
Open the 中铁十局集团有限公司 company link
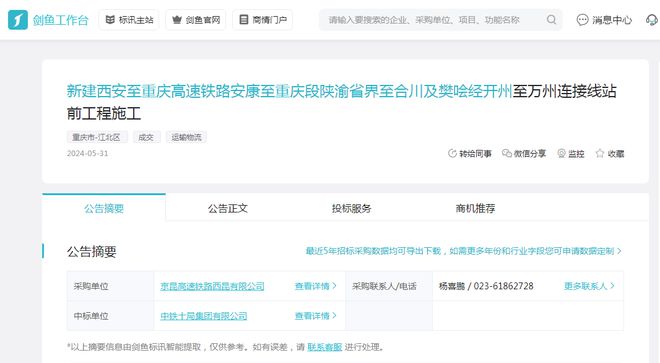pyautogui.click(x=204, y=316)
